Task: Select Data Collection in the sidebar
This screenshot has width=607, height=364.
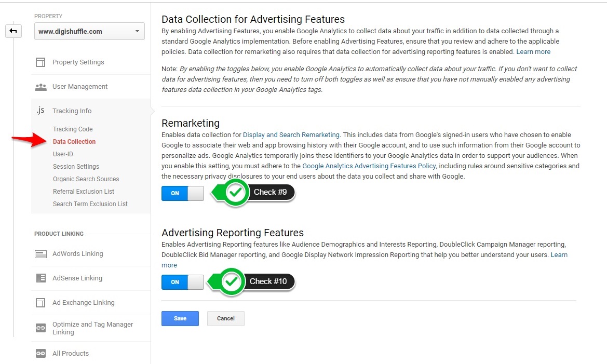Action: click(x=74, y=141)
